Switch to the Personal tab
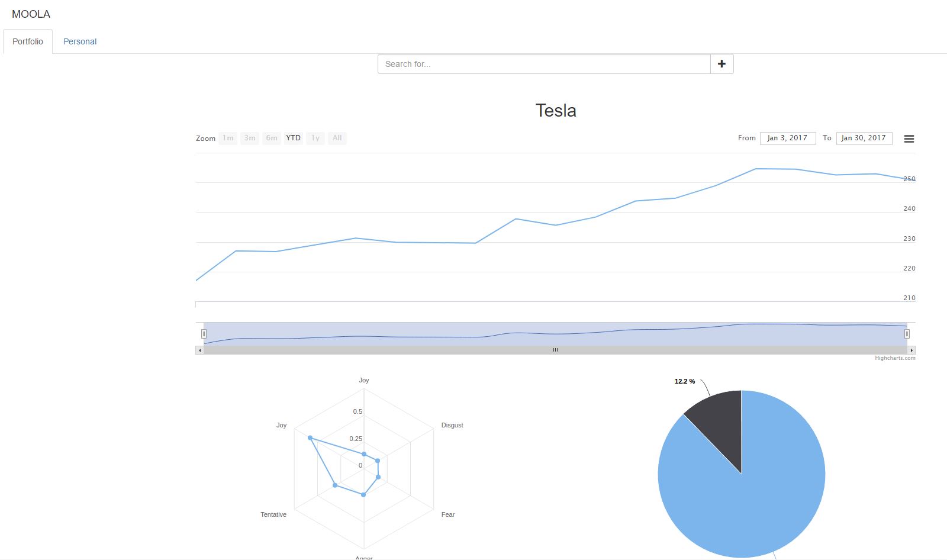The height and width of the screenshot is (560, 947). [x=80, y=41]
